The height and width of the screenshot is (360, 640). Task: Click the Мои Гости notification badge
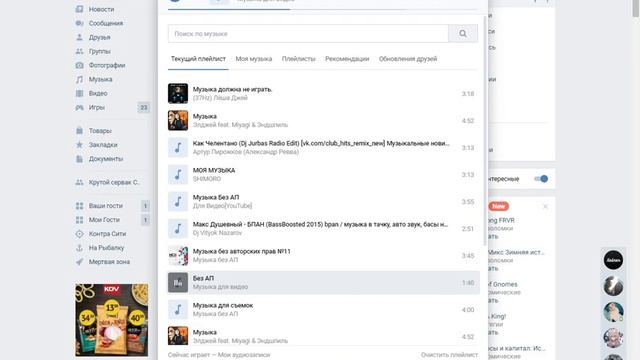(145, 220)
